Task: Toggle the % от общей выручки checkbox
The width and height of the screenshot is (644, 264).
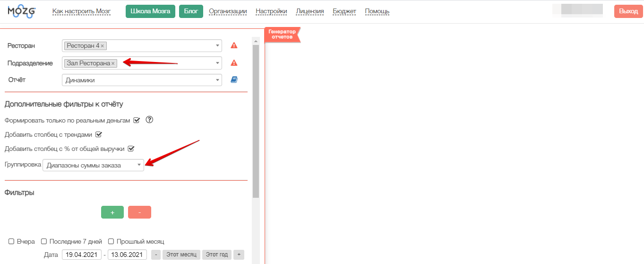Action: point(131,149)
